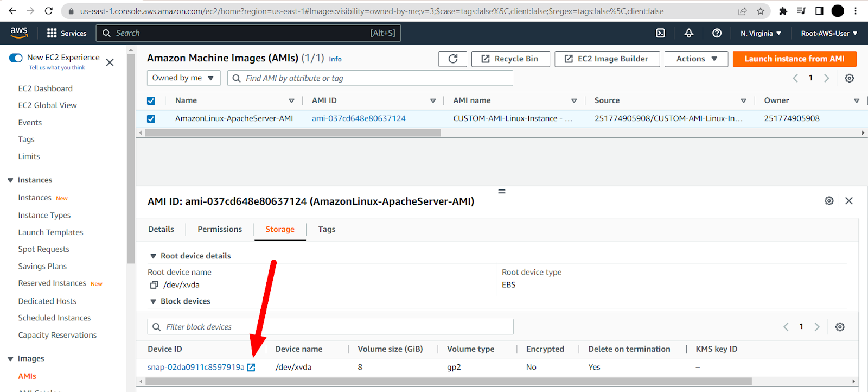Switch to the Permissions tab
The width and height of the screenshot is (868, 392).
(220, 229)
